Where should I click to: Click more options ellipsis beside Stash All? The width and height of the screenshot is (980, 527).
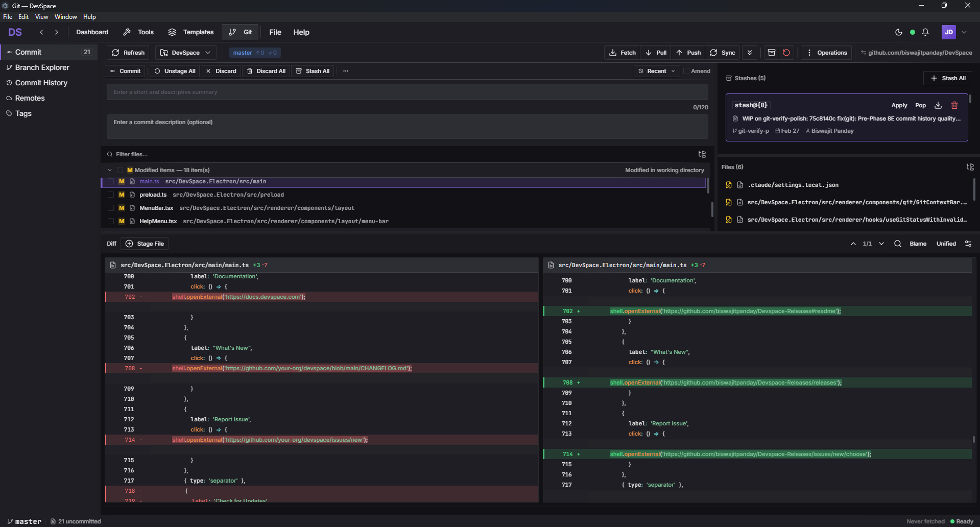pos(346,71)
